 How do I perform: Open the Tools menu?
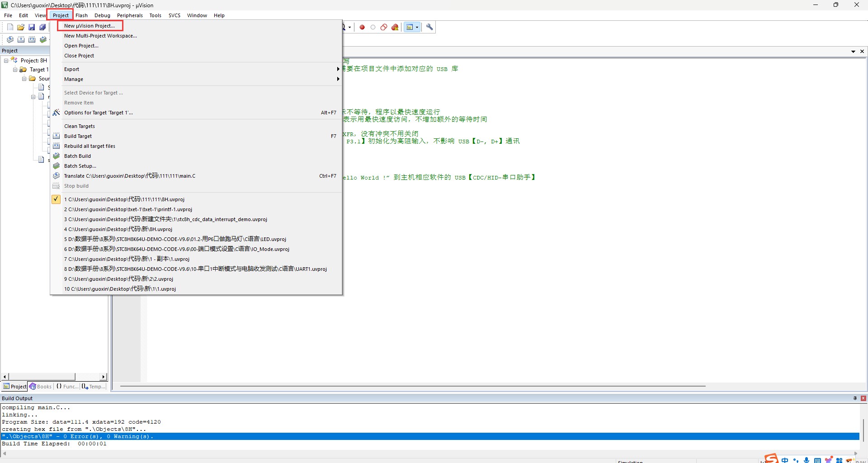(156, 15)
